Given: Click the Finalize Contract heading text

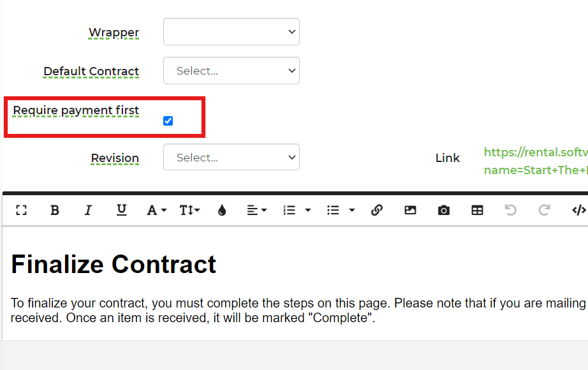Looking at the screenshot, I should pos(114,264).
